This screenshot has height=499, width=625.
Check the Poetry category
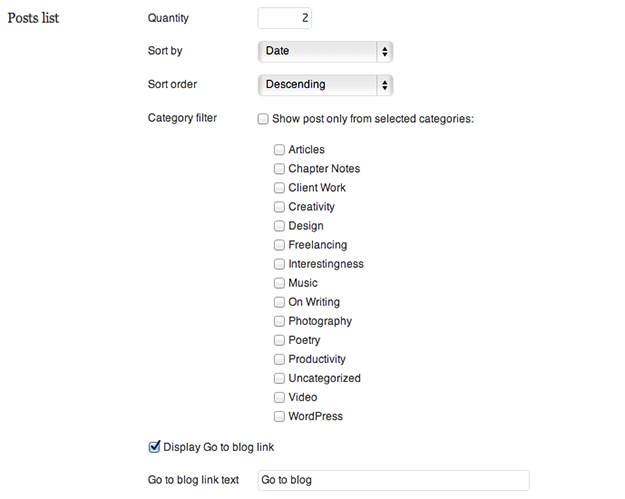280,340
